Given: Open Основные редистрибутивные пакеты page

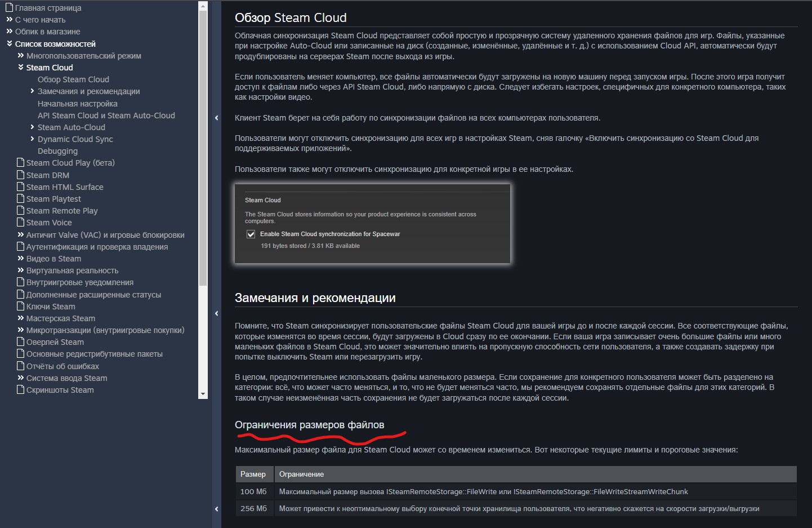Looking at the screenshot, I should pos(95,354).
